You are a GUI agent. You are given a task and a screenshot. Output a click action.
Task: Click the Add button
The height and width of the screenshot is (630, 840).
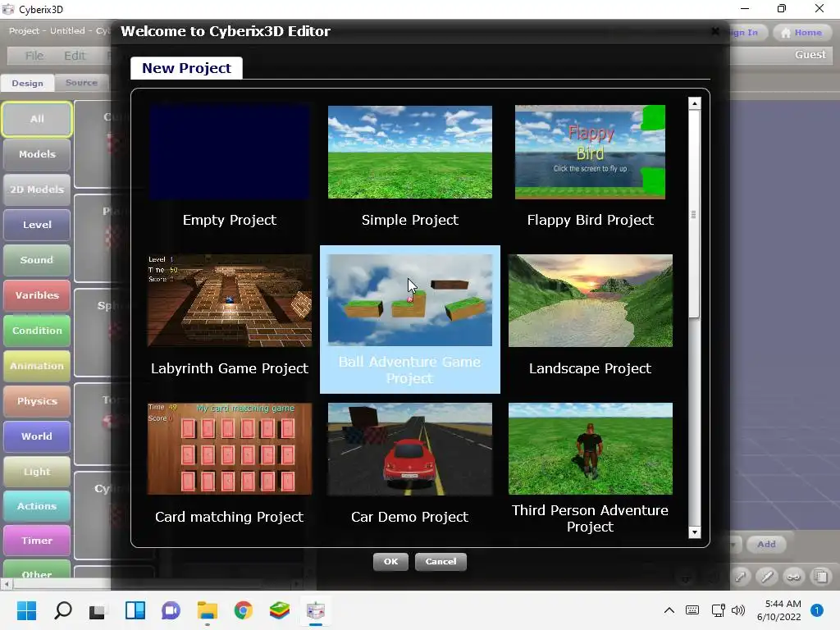[766, 545]
